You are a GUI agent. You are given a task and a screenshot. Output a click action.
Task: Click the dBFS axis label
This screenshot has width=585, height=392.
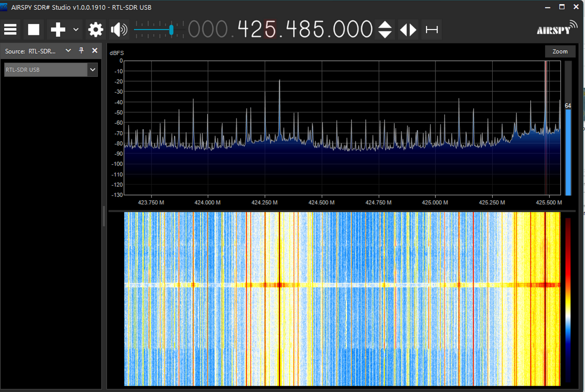117,53
